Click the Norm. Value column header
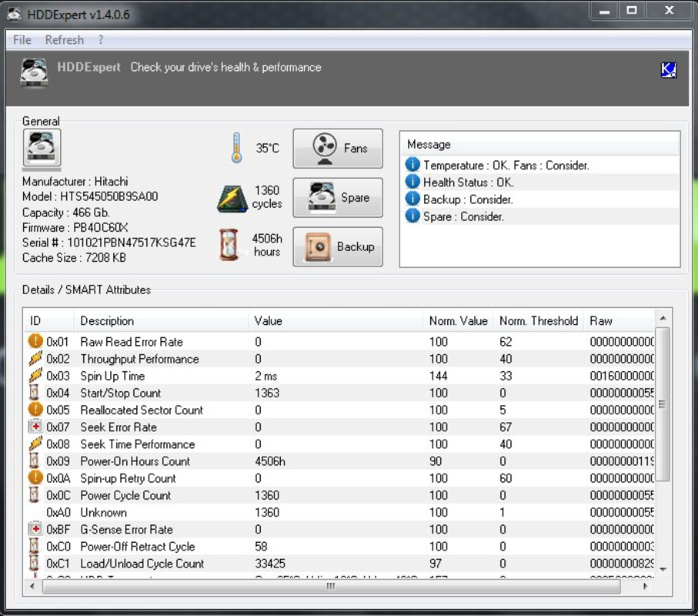This screenshot has width=698, height=616. click(458, 320)
